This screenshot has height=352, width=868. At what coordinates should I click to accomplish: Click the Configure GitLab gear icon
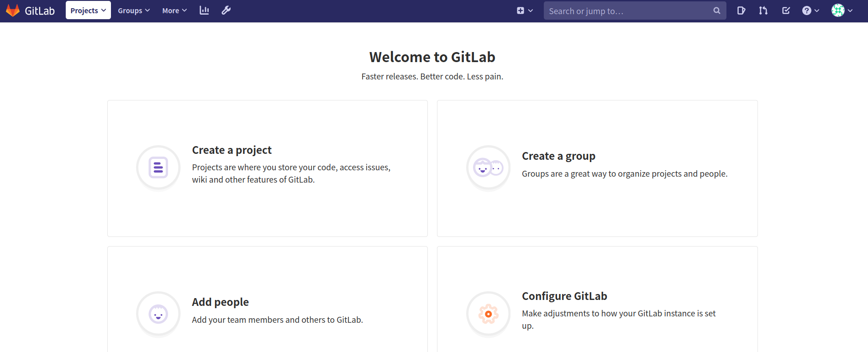(488, 314)
